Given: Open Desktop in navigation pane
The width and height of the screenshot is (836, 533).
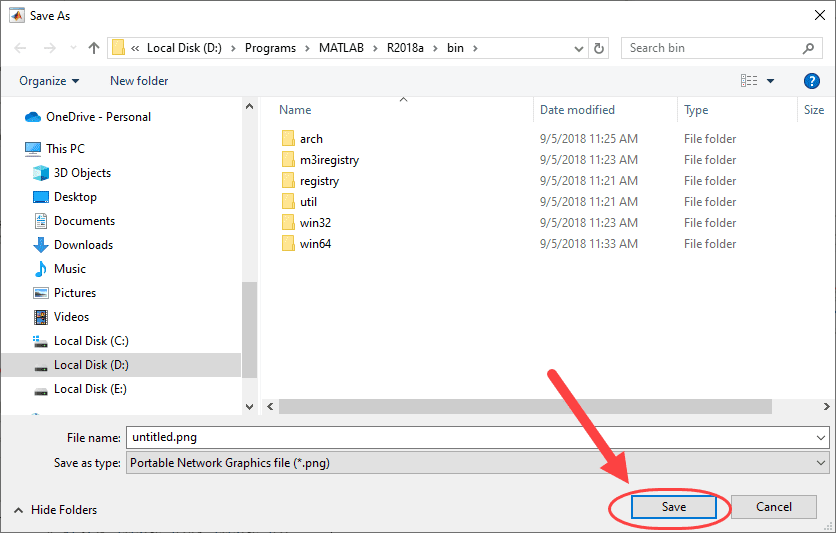Looking at the screenshot, I should [x=65, y=197].
